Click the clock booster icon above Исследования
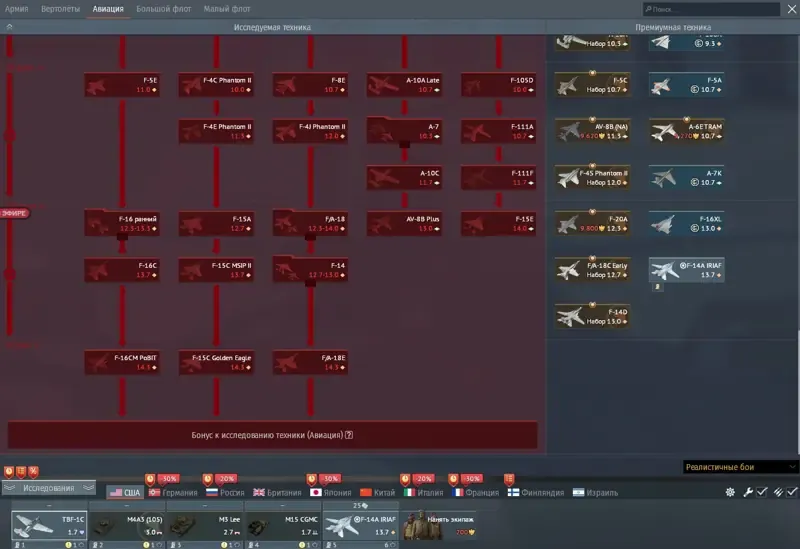800x549 pixels. [9, 472]
